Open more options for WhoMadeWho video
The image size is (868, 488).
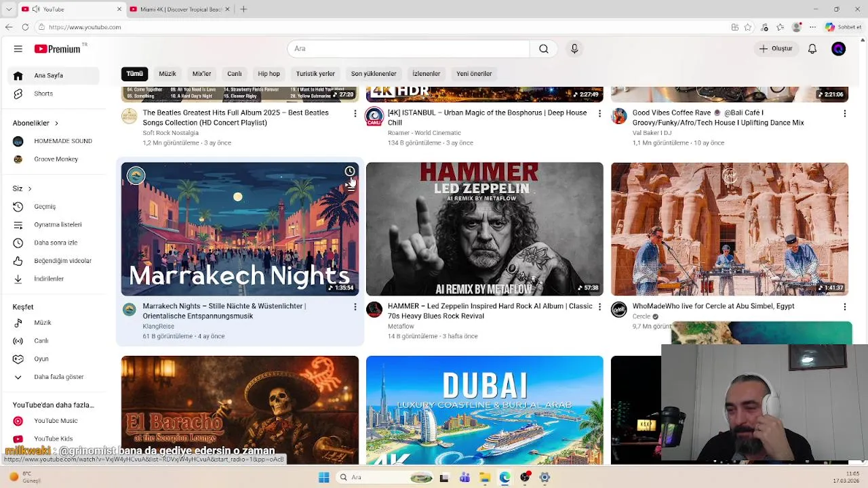[845, 307]
